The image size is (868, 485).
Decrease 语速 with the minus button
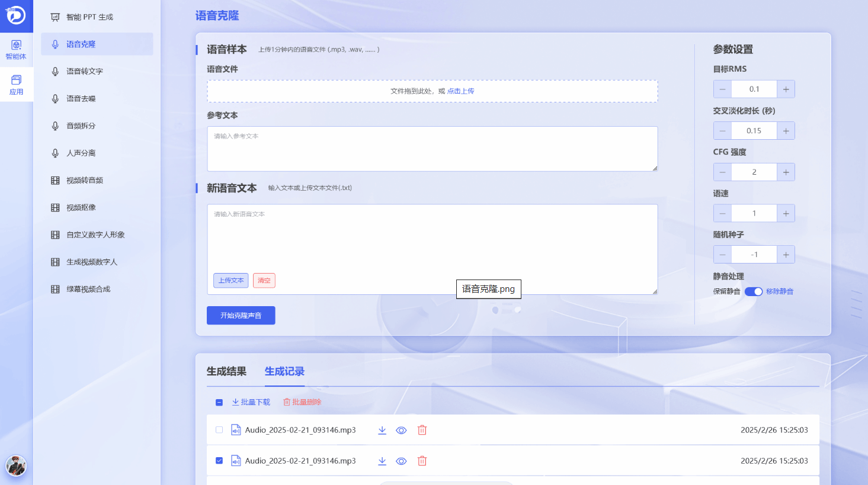coord(722,213)
